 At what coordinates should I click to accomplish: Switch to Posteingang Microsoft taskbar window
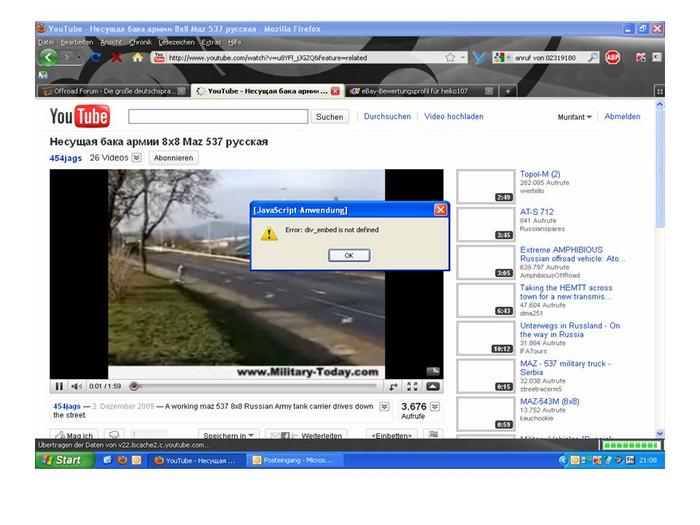(x=294, y=460)
